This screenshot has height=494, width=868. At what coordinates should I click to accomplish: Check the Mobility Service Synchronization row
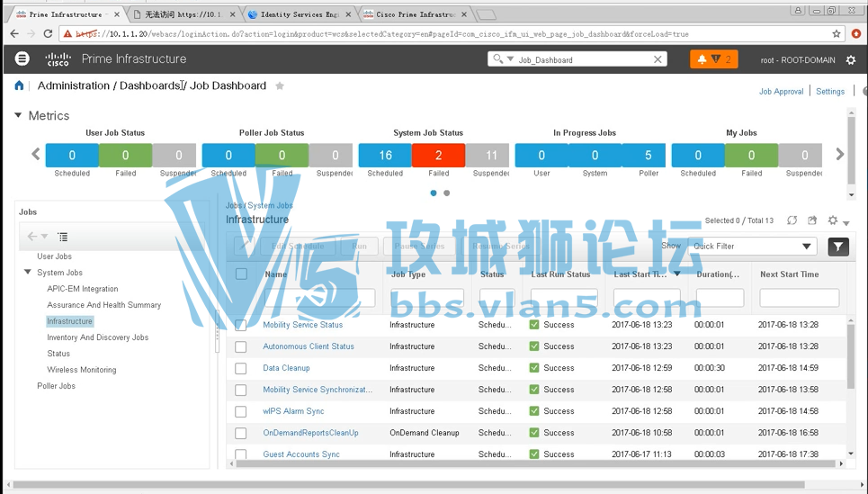coord(241,390)
